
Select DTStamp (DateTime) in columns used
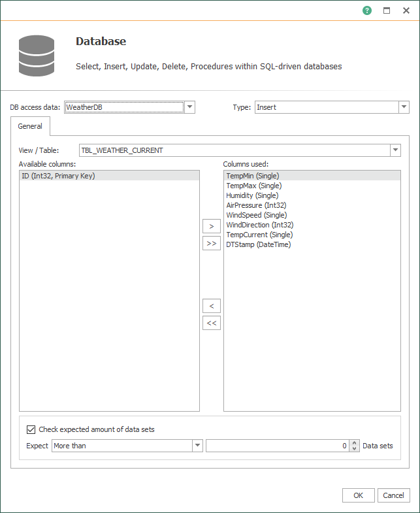click(258, 244)
